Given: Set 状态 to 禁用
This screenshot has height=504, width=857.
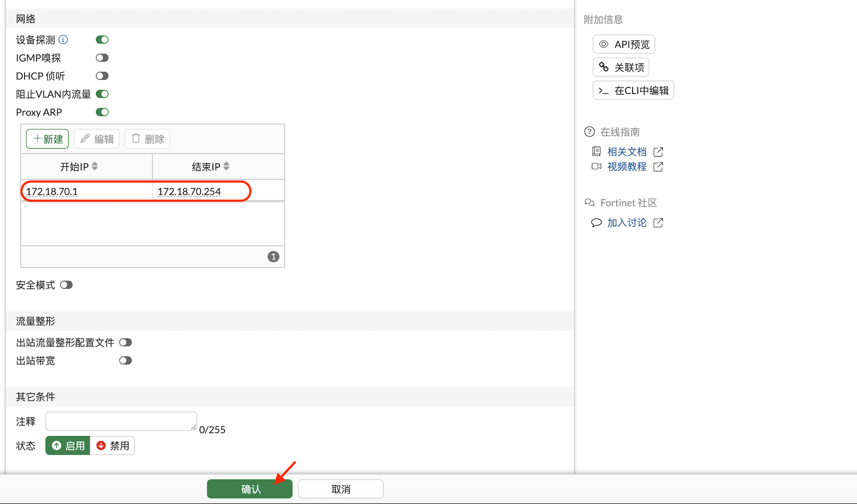Looking at the screenshot, I should click(x=112, y=446).
